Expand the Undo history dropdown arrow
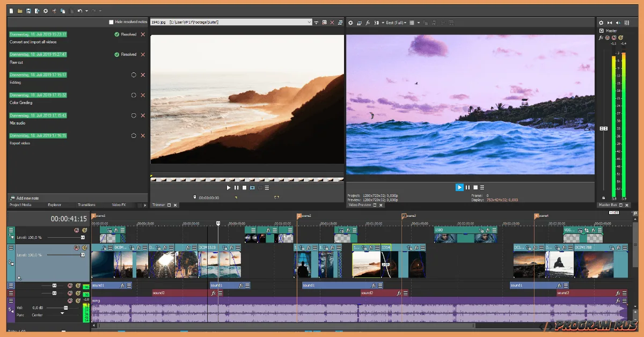The image size is (644, 337). pyautogui.click(x=86, y=11)
